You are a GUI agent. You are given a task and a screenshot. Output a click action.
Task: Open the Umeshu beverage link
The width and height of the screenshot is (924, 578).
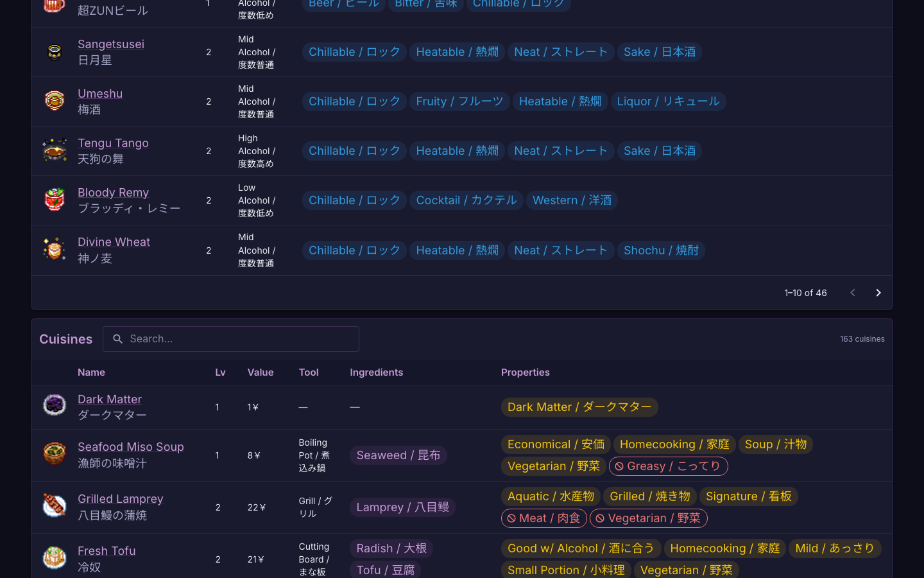[100, 94]
